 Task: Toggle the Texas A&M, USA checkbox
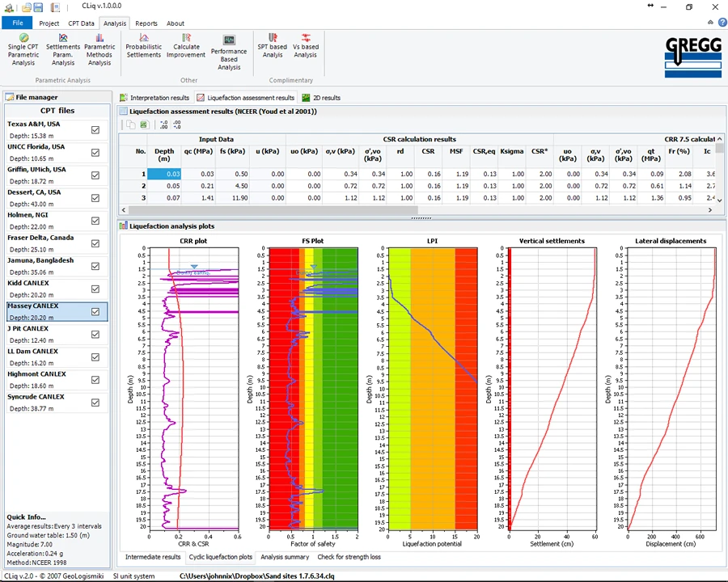pos(95,130)
